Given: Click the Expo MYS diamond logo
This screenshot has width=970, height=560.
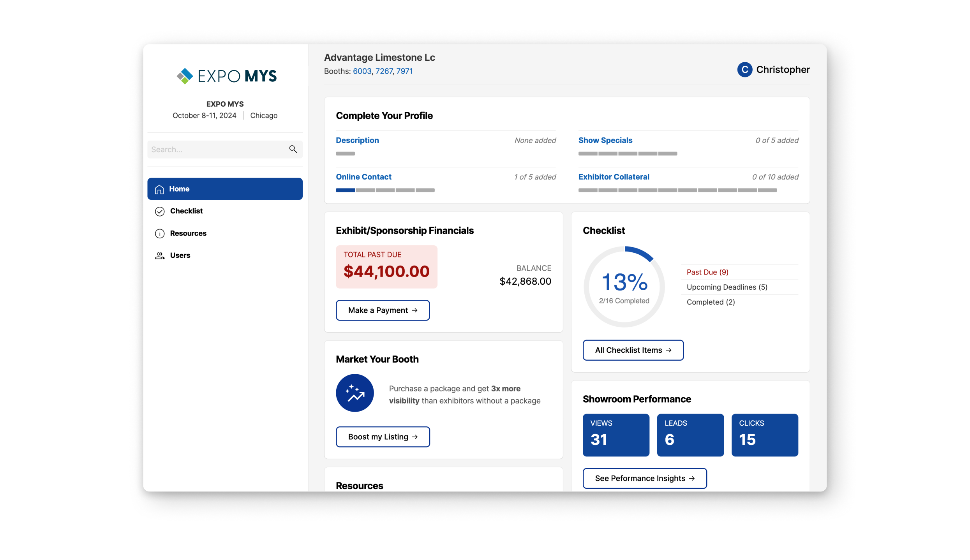Looking at the screenshot, I should 185,76.
